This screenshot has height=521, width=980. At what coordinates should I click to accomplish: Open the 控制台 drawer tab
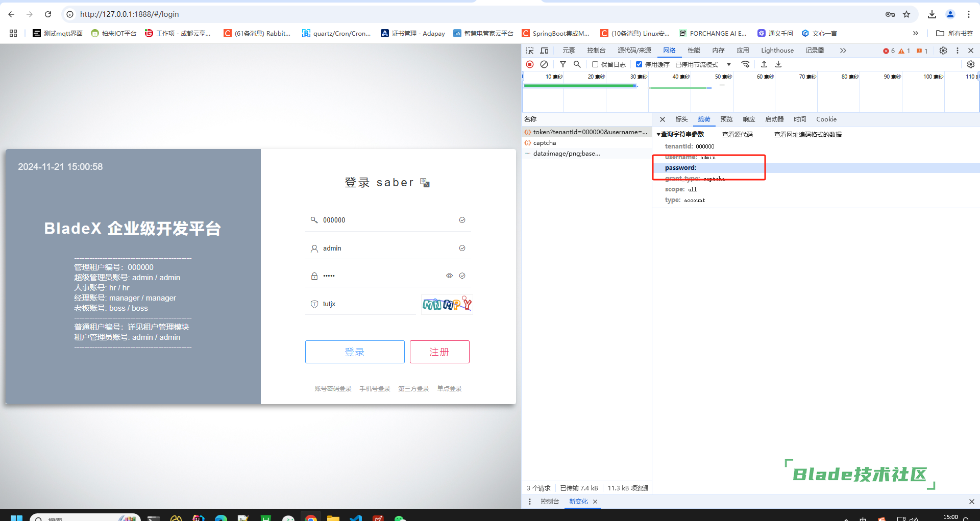click(550, 502)
